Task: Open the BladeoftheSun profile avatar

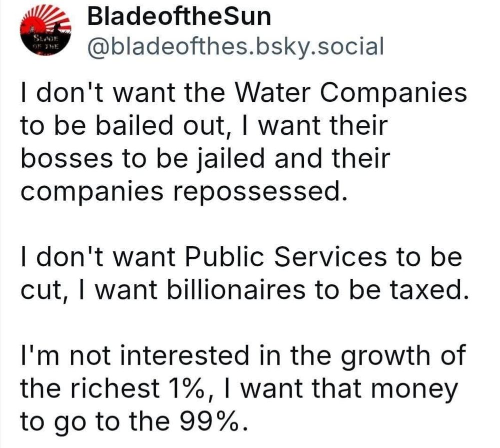Action: click(45, 30)
